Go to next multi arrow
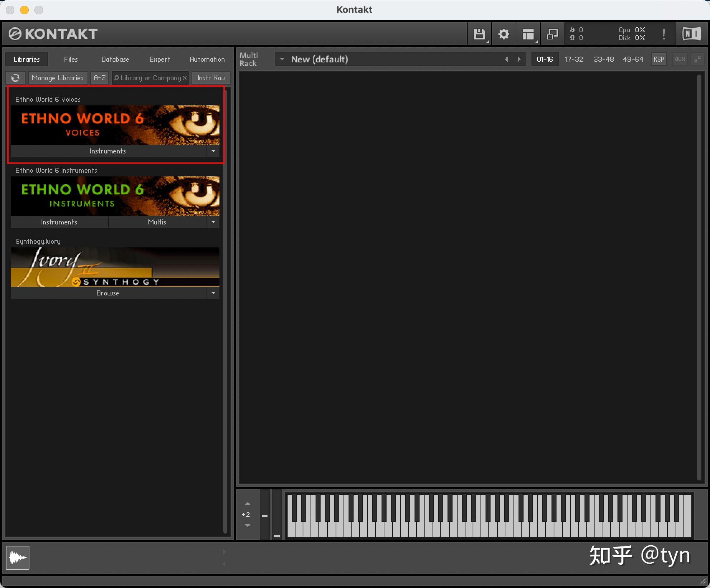 coord(519,59)
